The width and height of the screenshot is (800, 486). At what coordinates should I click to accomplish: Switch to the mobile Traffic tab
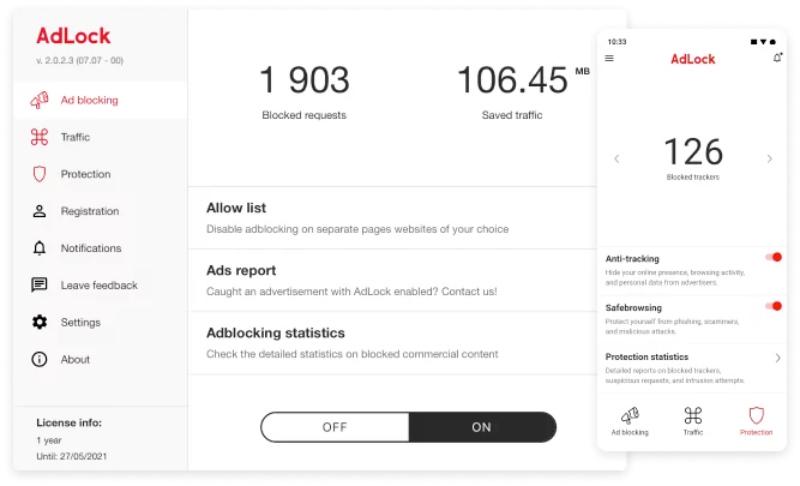click(693, 420)
